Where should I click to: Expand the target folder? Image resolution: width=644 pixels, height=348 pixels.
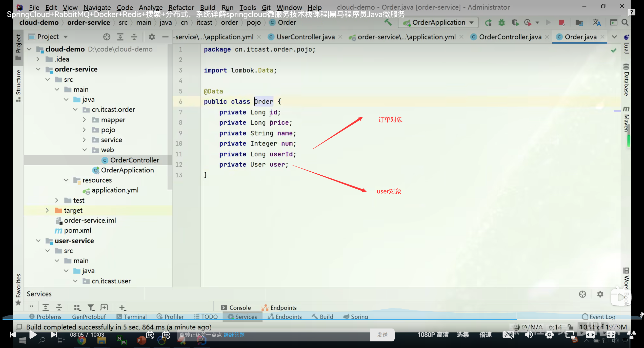(x=47, y=210)
